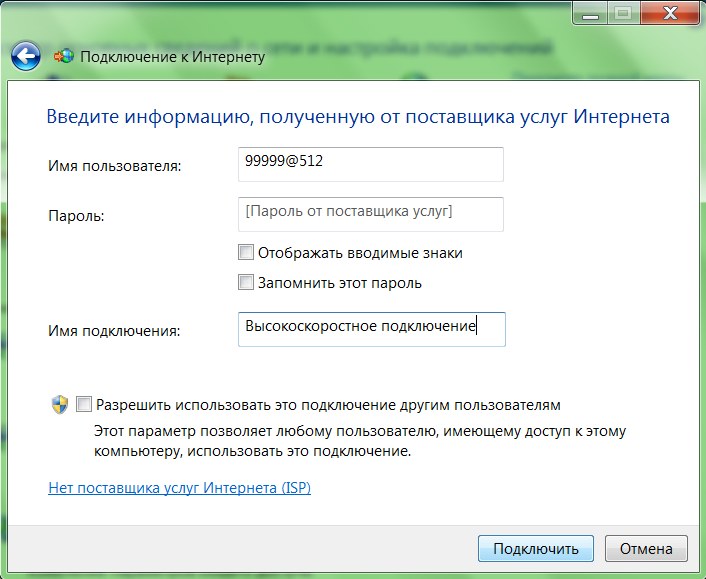Click the 'Подключение к Интернету' window title
This screenshot has height=579, width=706.
click(x=172, y=56)
